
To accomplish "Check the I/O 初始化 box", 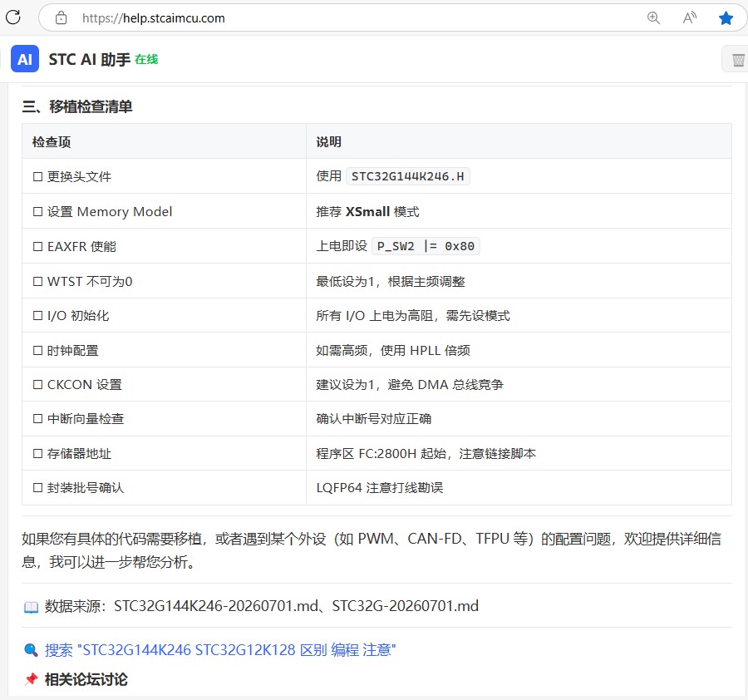I will coord(37,315).
